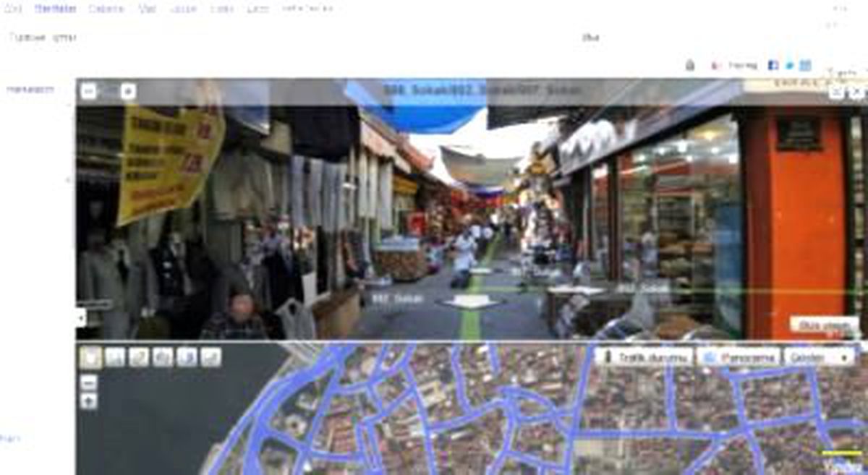Expand the panorama to full screen
Screen dimensions: 868x475
(836, 92)
